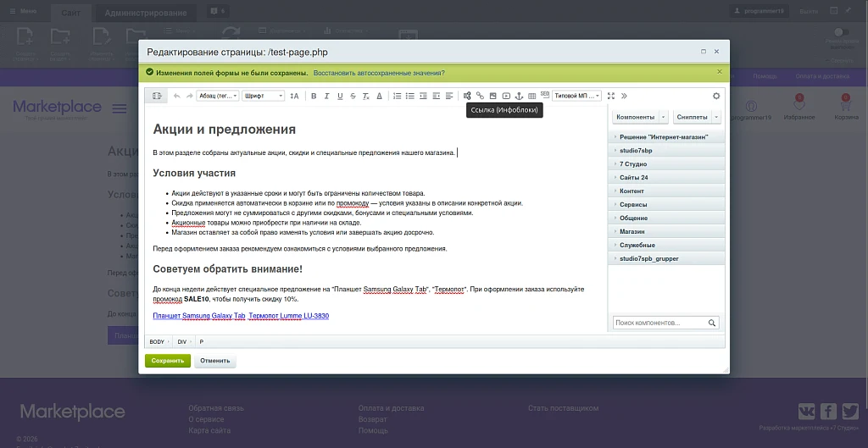
Task: Save the page with Сохранить
Action: coord(168,361)
